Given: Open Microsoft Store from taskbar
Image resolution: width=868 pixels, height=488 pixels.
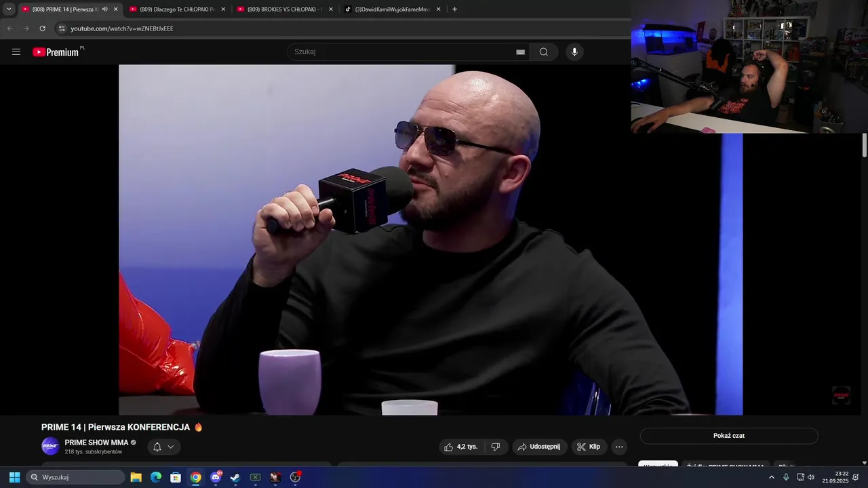Looking at the screenshot, I should pyautogui.click(x=176, y=477).
